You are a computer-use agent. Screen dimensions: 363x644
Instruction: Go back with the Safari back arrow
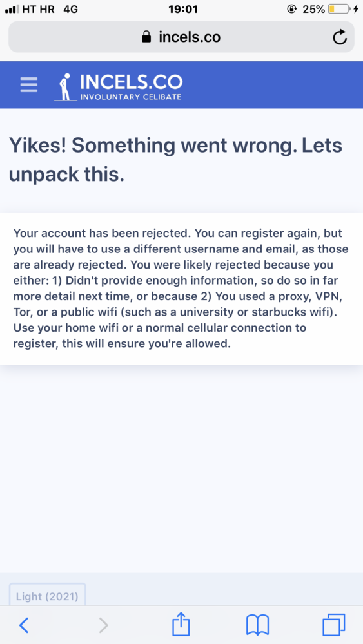point(24,625)
